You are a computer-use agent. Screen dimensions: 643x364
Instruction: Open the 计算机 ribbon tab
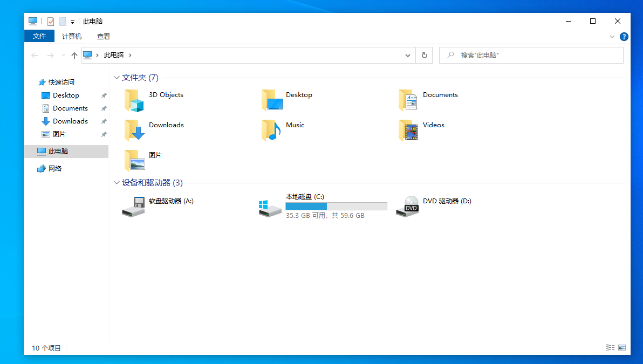[72, 37]
